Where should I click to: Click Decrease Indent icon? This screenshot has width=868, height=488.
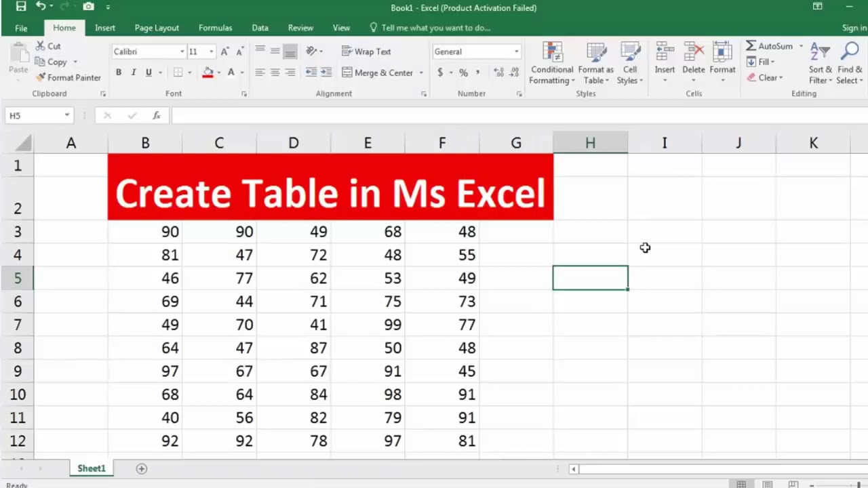pos(311,73)
